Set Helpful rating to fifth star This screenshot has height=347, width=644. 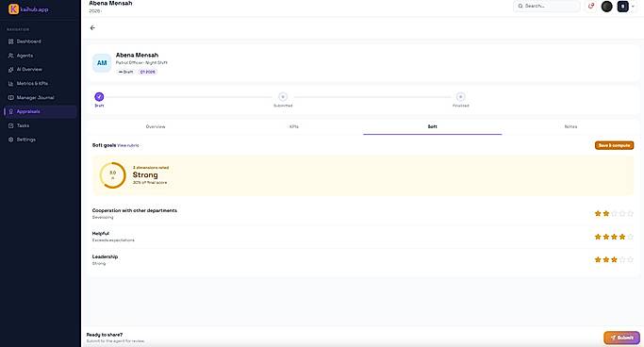coord(631,237)
